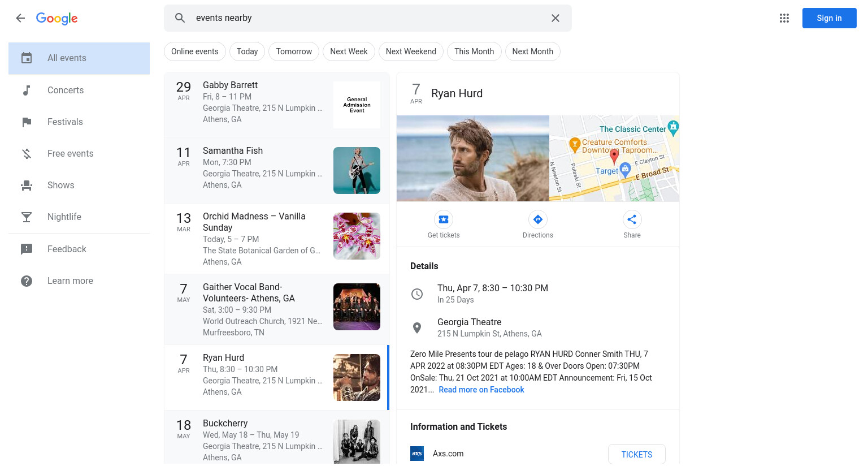
Task: Click the search magnifier icon
Action: click(x=180, y=18)
